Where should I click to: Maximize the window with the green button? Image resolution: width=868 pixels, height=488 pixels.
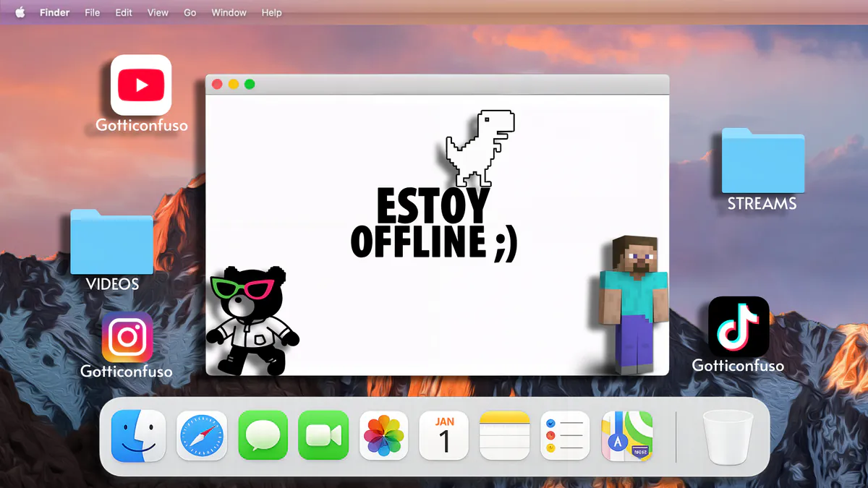[x=250, y=85]
